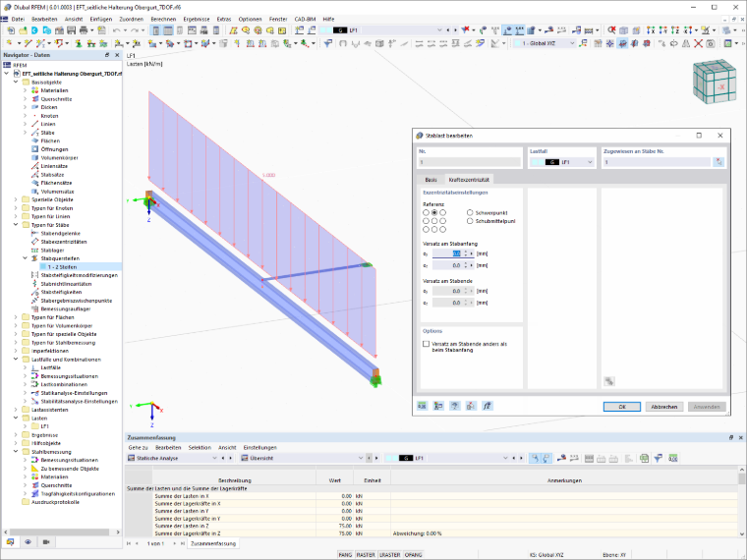The image size is (747, 560).
Task: Click the view in Z direction icon
Action: point(674,30)
